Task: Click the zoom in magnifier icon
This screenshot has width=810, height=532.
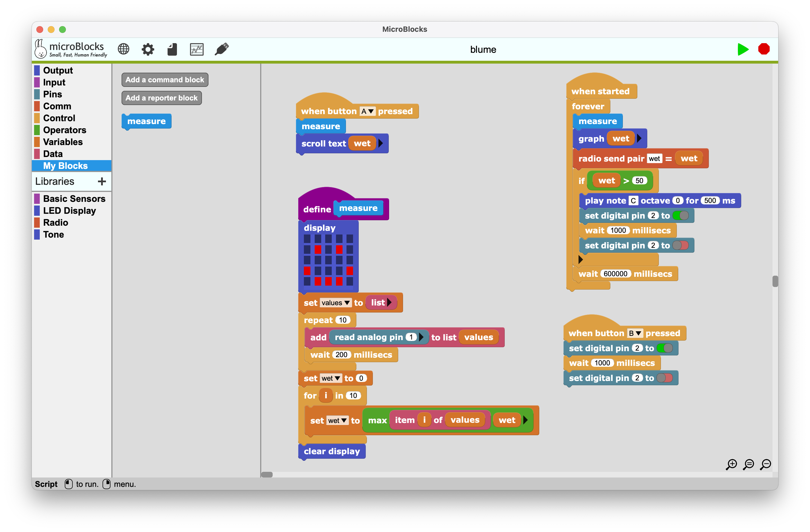Action: pos(731,464)
